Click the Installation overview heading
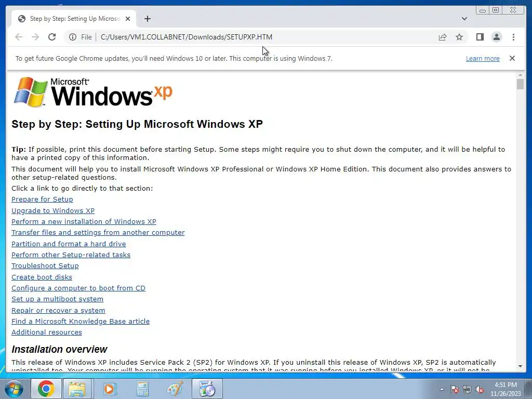Image resolution: width=532 pixels, height=399 pixels. [59, 349]
